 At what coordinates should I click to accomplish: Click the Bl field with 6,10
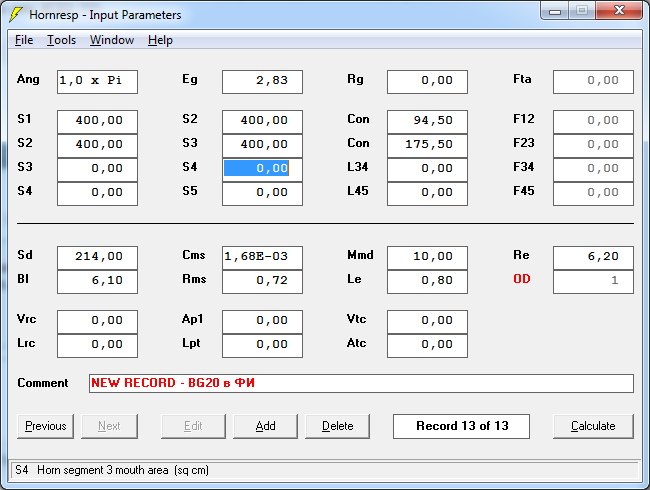click(97, 282)
